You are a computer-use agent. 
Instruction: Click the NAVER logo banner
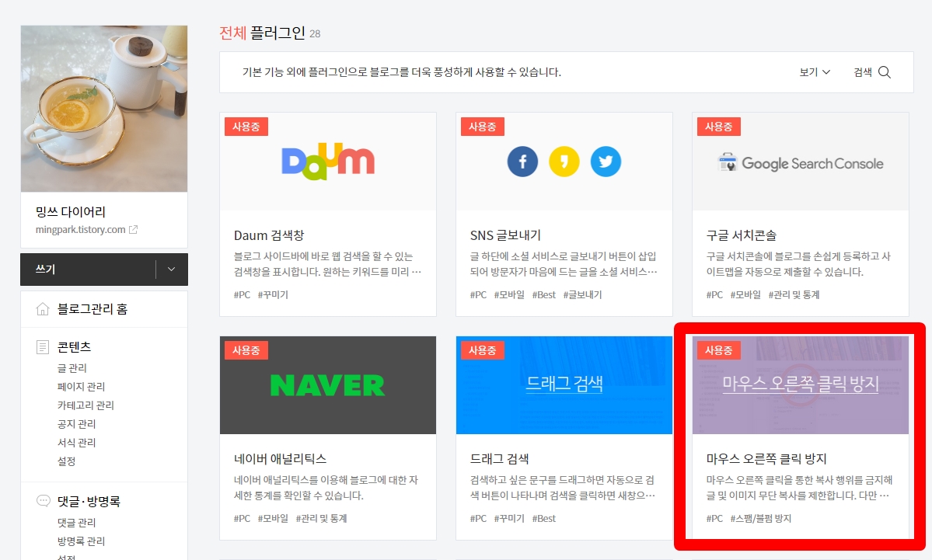[328, 385]
